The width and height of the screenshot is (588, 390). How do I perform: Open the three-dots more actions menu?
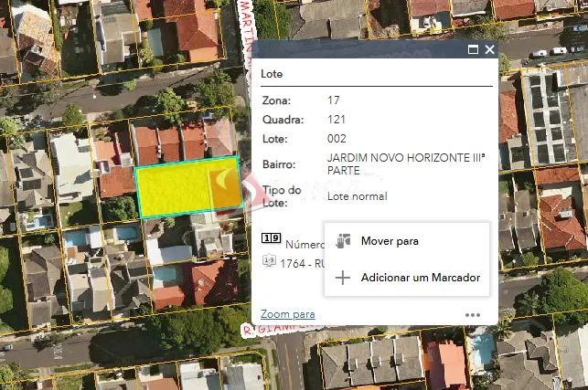point(473,315)
